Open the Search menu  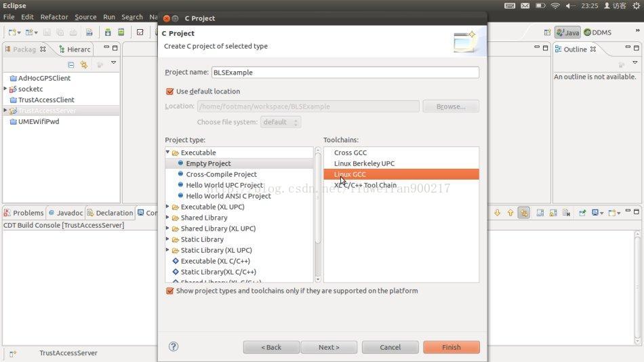(132, 17)
